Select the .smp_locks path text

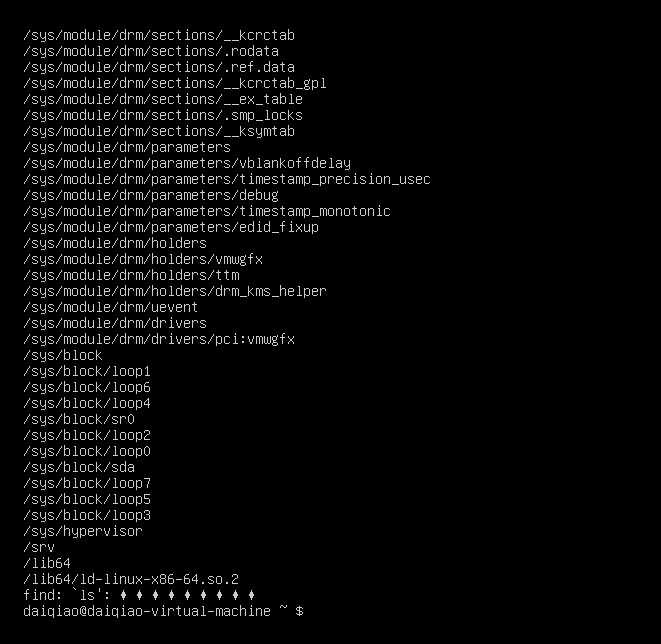163,115
